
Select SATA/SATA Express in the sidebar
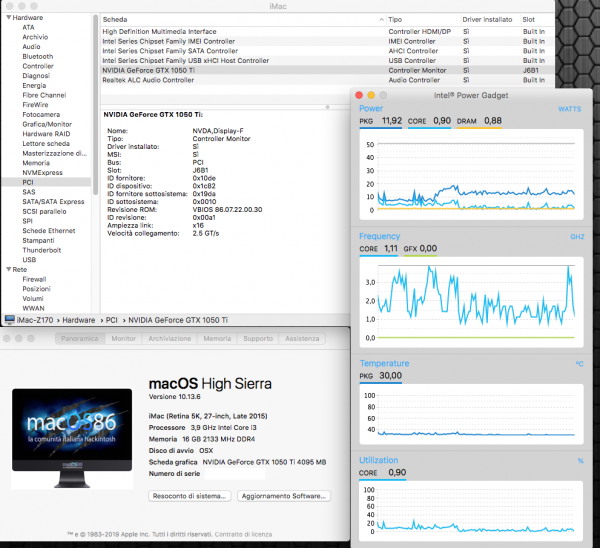click(53, 202)
